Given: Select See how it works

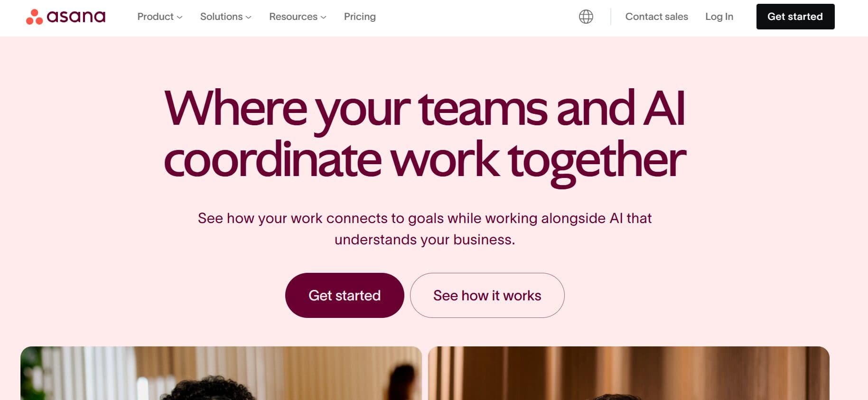Looking at the screenshot, I should (x=487, y=295).
